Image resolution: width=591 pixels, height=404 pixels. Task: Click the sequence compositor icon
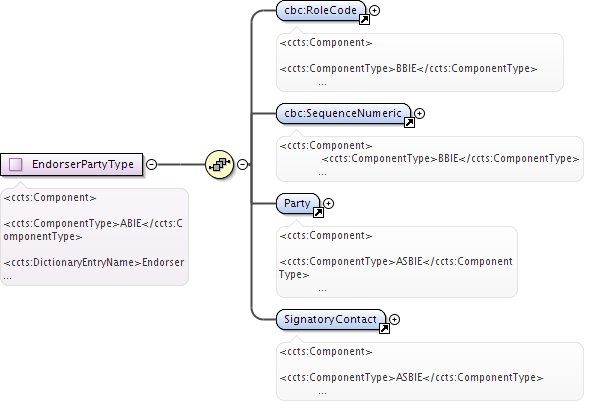219,164
